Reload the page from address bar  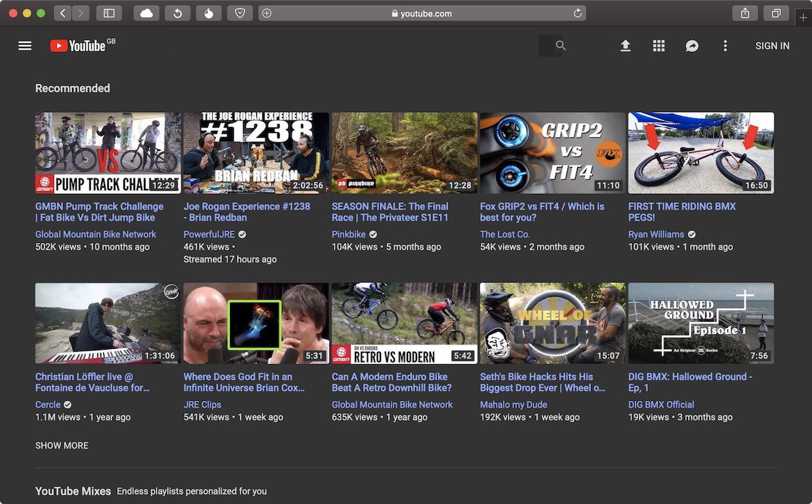click(577, 13)
